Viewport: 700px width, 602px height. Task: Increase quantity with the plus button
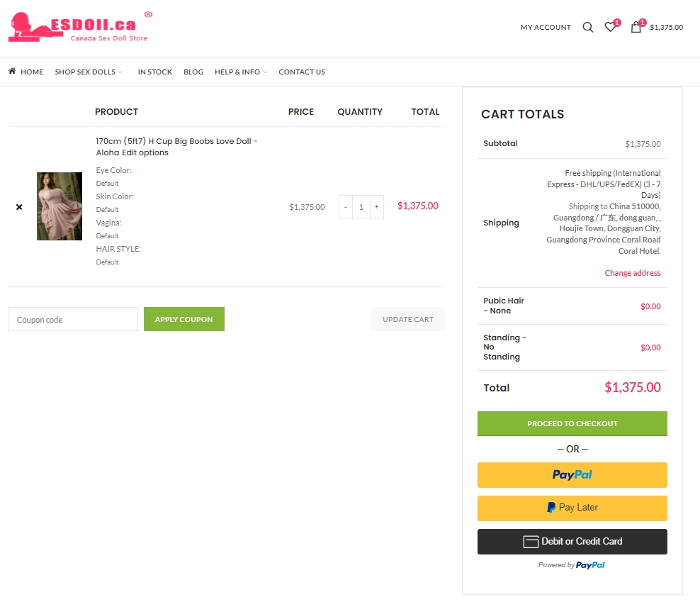(x=376, y=207)
